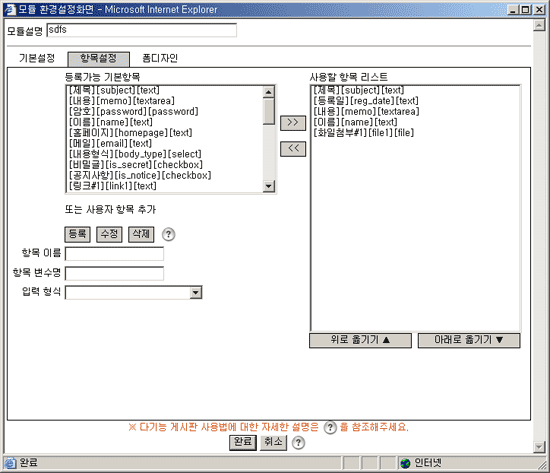Click the list box scroll-down arrow
Image resolution: width=550 pixels, height=473 pixels.
[269, 186]
